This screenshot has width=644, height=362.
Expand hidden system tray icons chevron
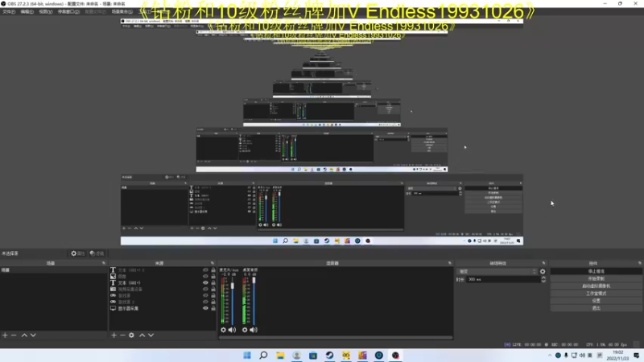click(x=550, y=356)
